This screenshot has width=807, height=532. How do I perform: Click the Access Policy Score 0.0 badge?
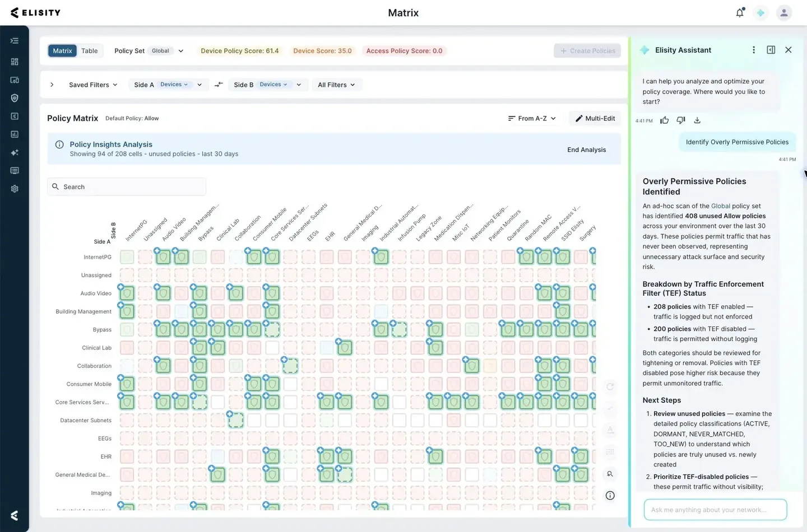(404, 51)
